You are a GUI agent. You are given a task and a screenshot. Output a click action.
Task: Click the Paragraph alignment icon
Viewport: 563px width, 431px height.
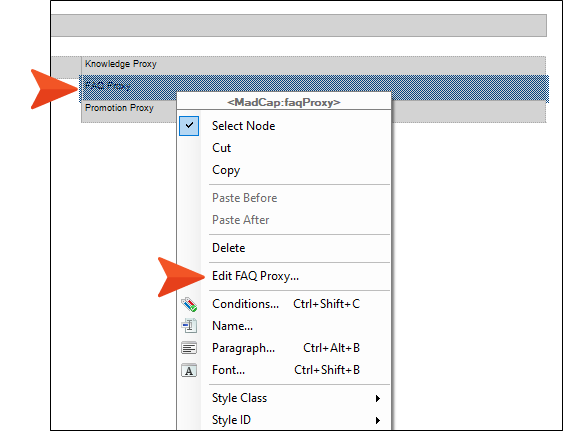point(189,348)
